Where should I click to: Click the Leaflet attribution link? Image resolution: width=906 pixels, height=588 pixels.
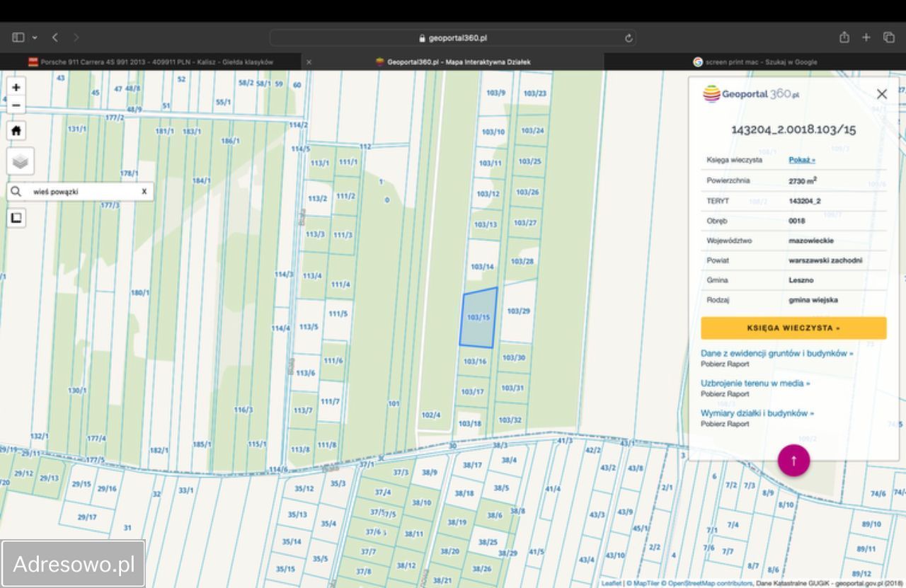pos(612,583)
